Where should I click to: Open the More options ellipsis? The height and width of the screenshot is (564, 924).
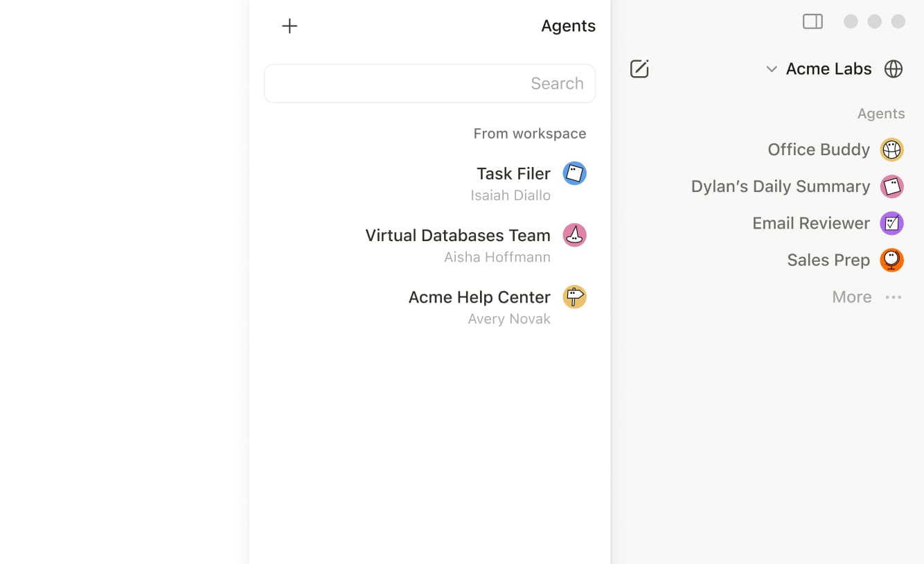coord(894,297)
